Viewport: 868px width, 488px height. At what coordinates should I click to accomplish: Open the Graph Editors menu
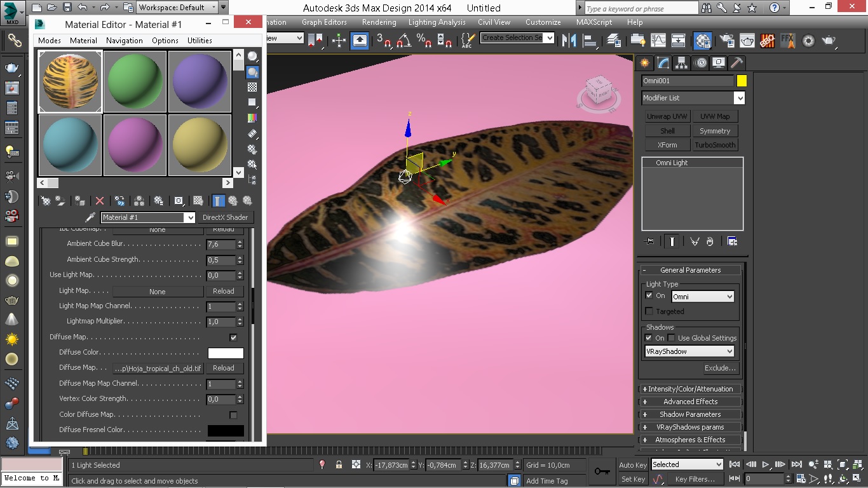click(x=324, y=22)
